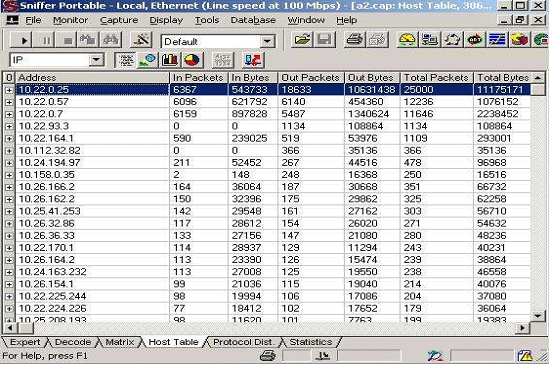Open the IP protocol dropdown
549x365 pixels.
click(x=96, y=60)
